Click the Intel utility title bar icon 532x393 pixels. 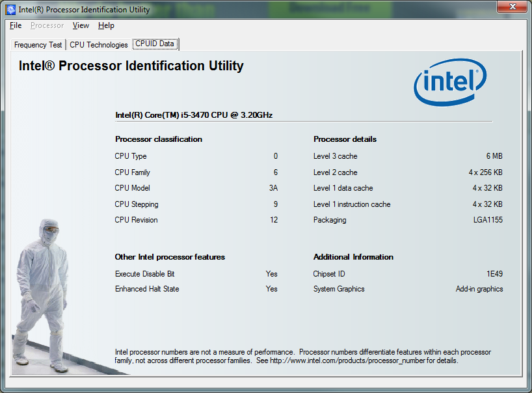tap(10, 10)
